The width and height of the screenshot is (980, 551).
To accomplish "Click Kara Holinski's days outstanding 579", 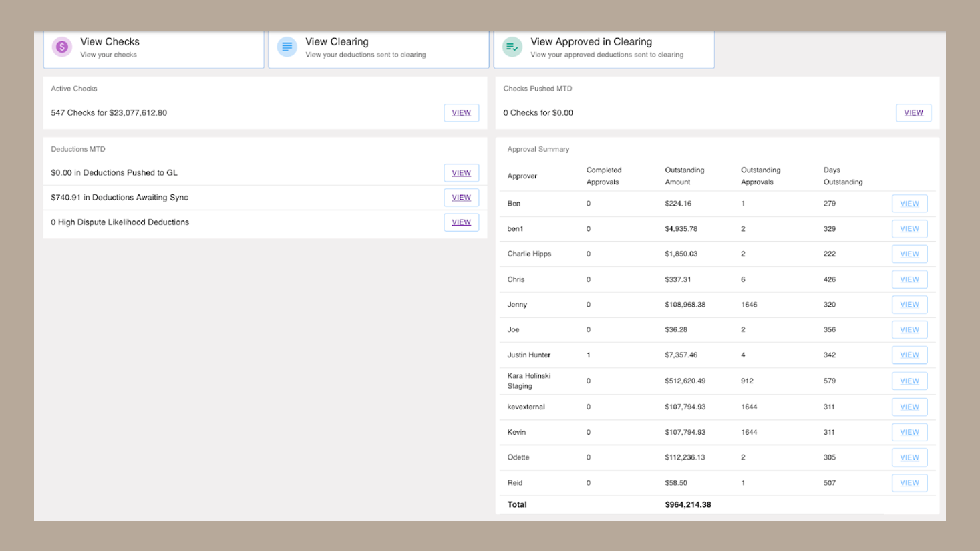I will pyautogui.click(x=830, y=381).
